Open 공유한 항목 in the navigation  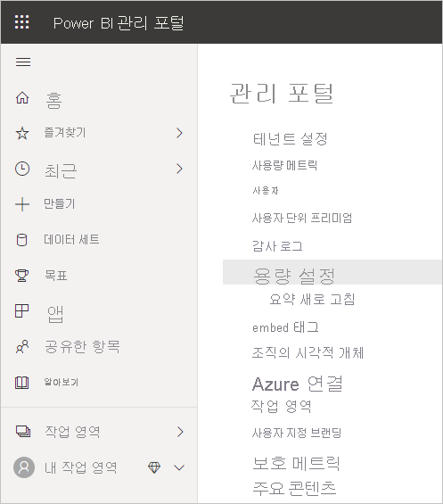(82, 346)
